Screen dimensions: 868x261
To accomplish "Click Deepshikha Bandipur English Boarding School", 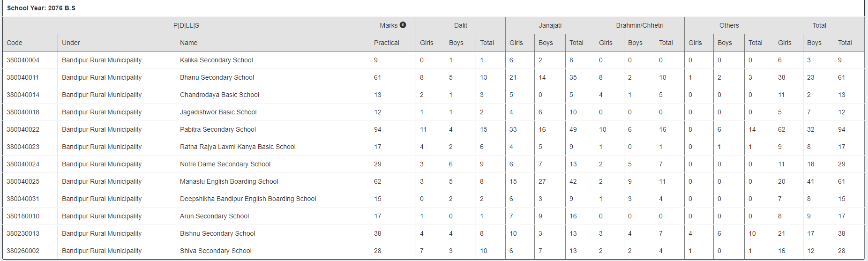I will click(x=248, y=199).
